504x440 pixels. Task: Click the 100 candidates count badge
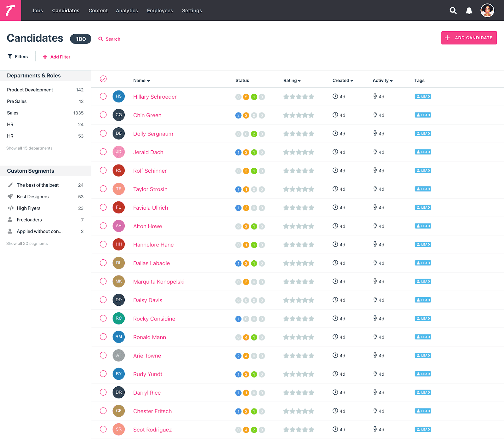pos(81,39)
